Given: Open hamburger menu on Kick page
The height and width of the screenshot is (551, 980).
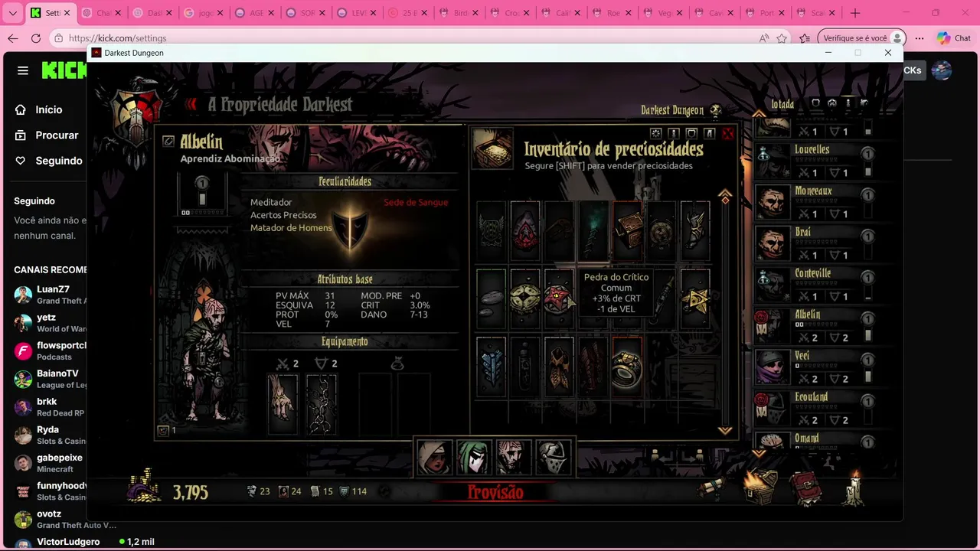Looking at the screenshot, I should click(x=23, y=70).
